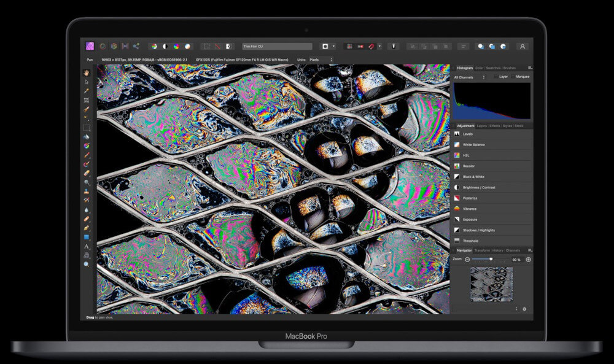
Task: Select the Flood Fill bucket tool
Action: pyautogui.click(x=87, y=137)
